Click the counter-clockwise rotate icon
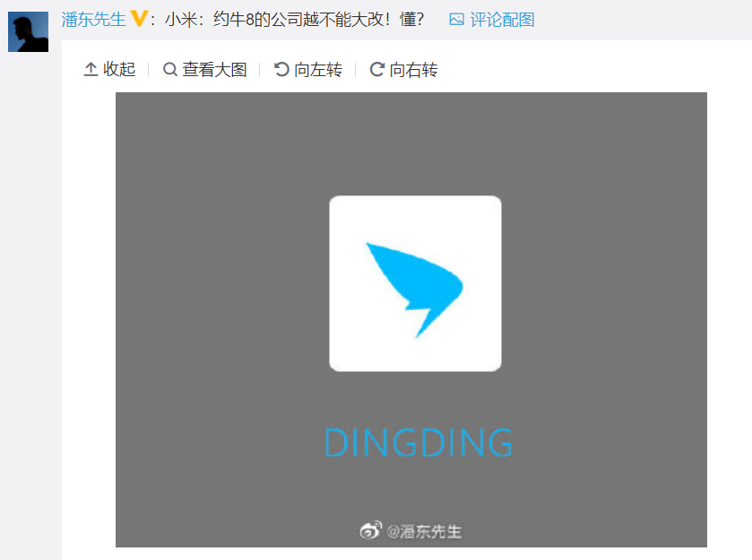This screenshot has width=752, height=560. coord(281,70)
